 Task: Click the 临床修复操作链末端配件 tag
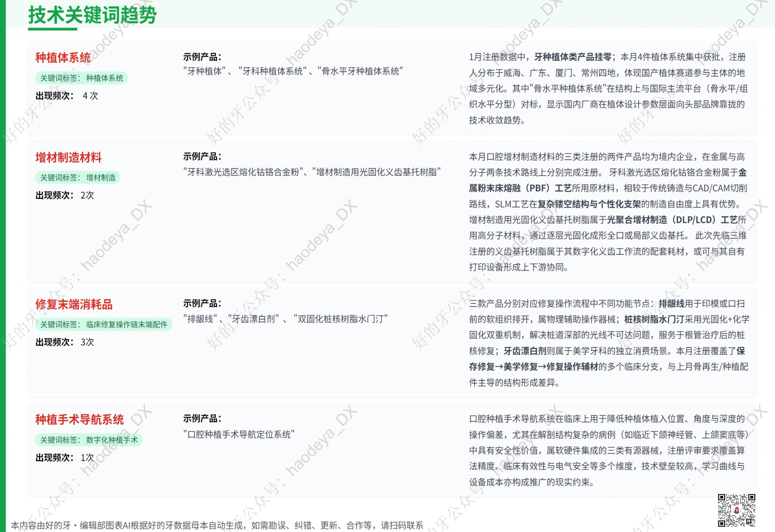coord(103,324)
